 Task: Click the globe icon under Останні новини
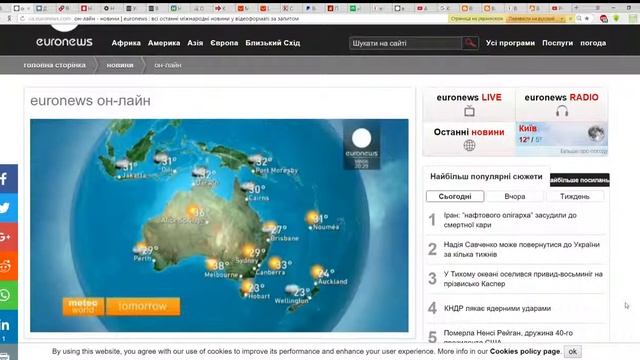(469, 145)
